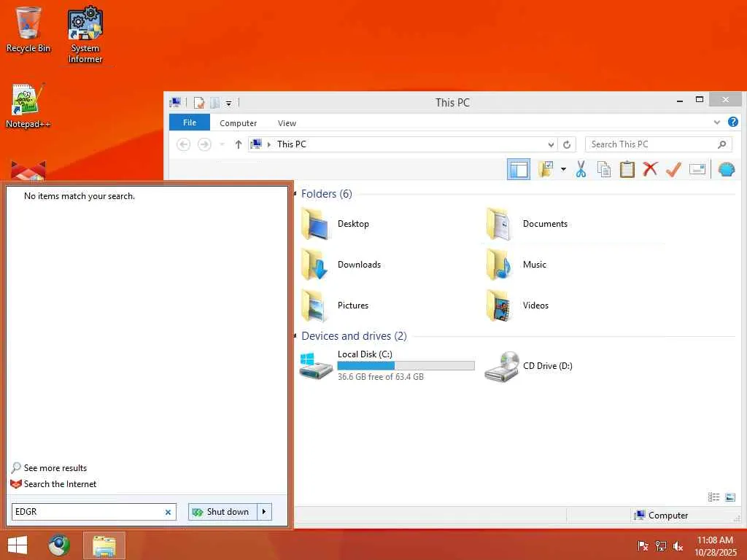Click the email envelope toolbar icon

coord(697,169)
